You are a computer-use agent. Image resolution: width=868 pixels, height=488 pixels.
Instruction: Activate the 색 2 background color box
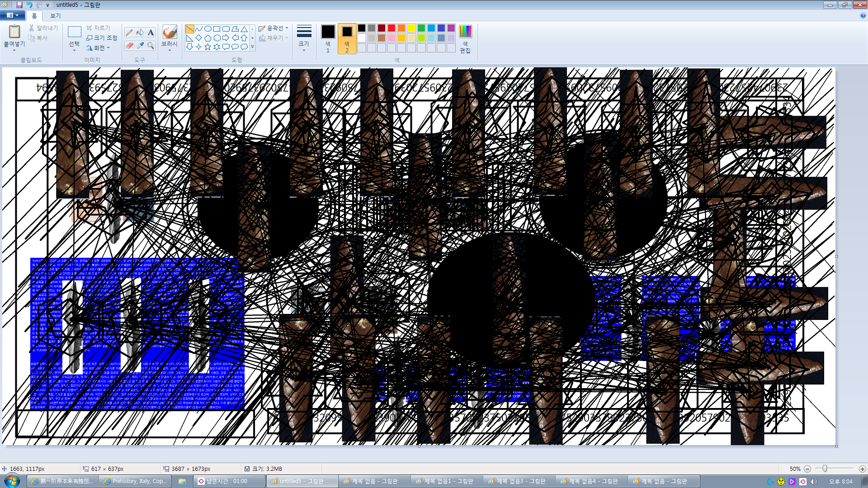click(347, 37)
